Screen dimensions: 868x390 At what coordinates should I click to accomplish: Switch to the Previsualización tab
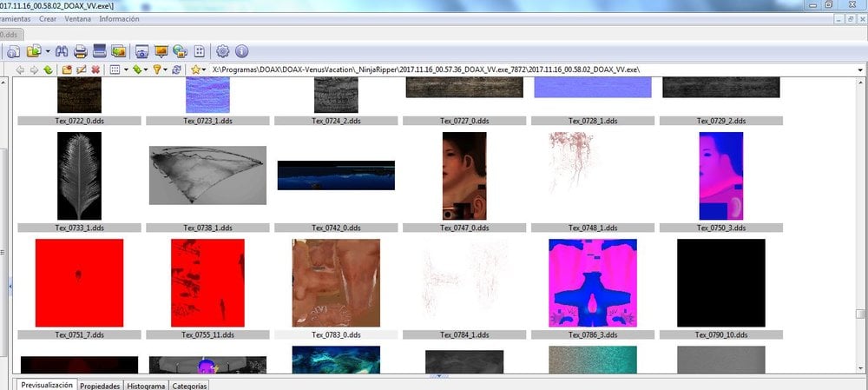pyautogui.click(x=47, y=385)
